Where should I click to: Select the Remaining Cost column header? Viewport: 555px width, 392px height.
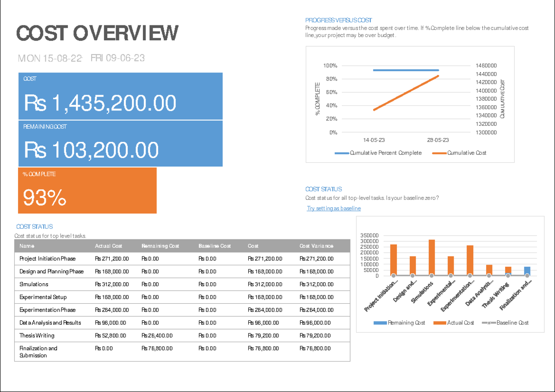point(160,246)
